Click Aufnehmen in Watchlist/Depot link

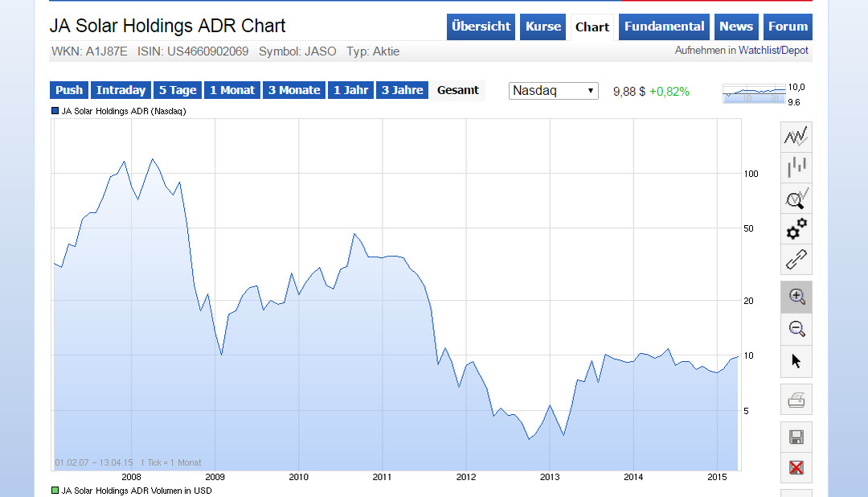[741, 51]
